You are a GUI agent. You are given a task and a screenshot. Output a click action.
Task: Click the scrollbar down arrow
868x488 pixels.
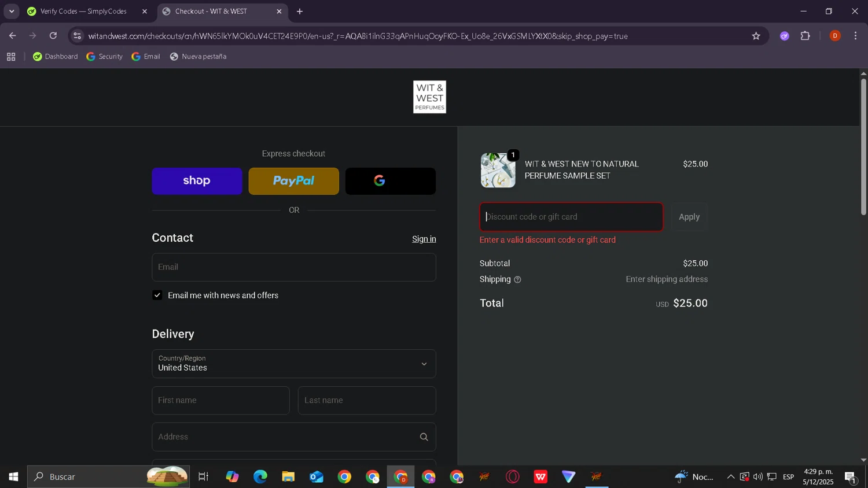click(x=863, y=460)
